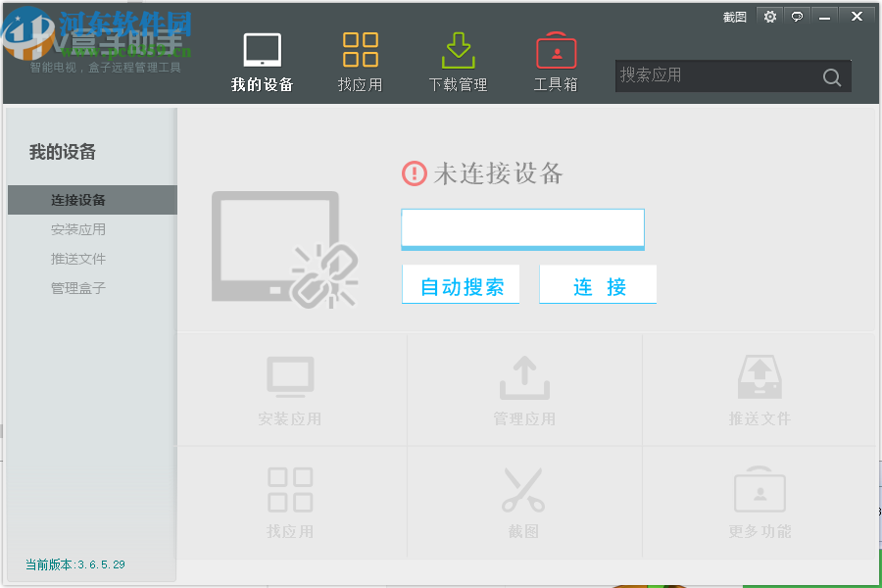Click the feedback speech bubble icon

click(x=797, y=16)
